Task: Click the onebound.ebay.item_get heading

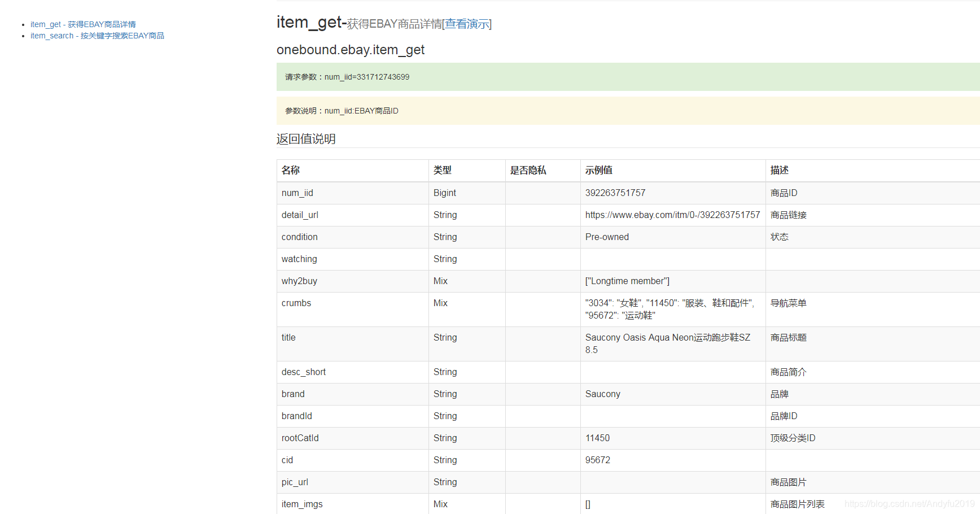Action: [x=351, y=50]
